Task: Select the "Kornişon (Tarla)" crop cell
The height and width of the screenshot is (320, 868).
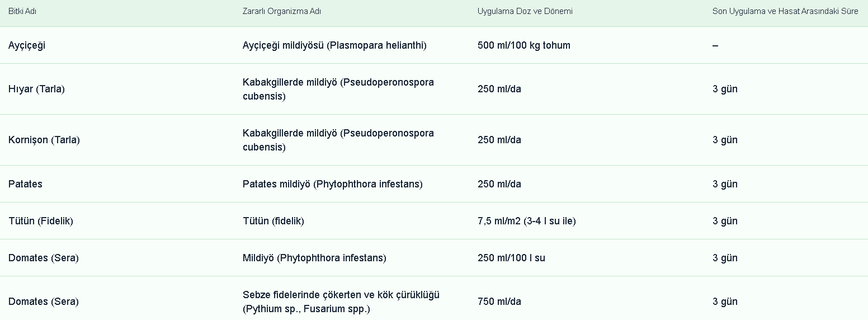Action: coord(44,140)
